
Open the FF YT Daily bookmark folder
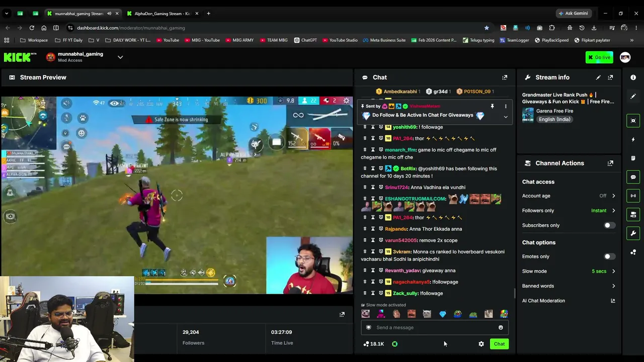tap(68, 40)
